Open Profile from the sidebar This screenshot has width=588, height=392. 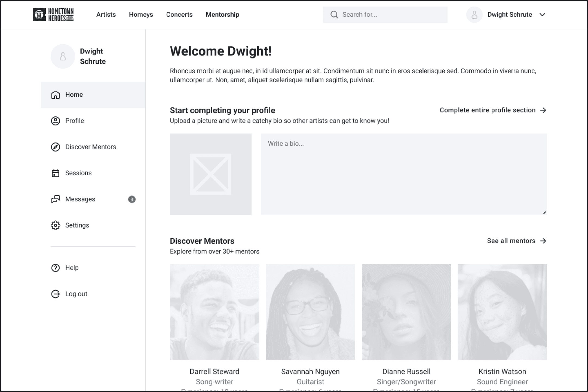[x=93, y=121]
